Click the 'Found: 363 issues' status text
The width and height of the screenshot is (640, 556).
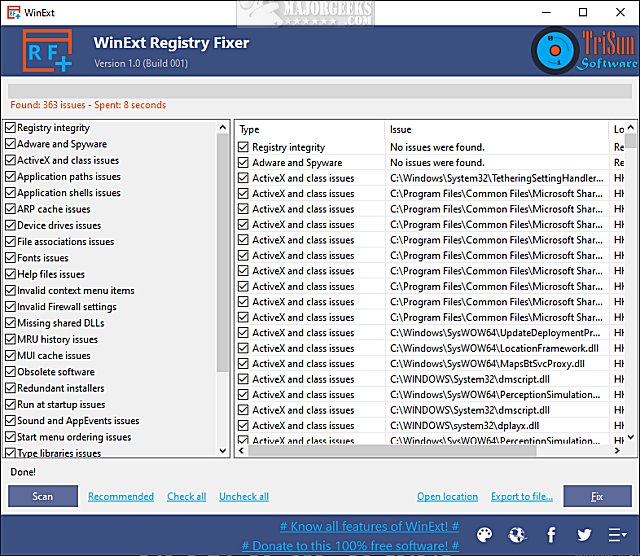48,105
